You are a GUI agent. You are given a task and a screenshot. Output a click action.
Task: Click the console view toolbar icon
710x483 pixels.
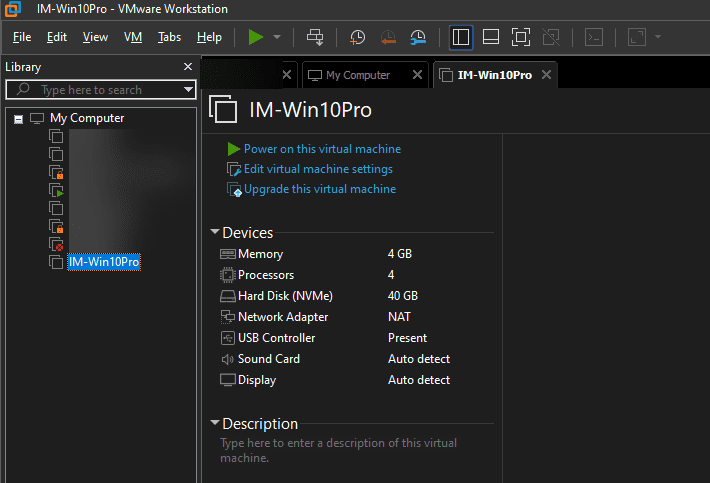tap(594, 37)
